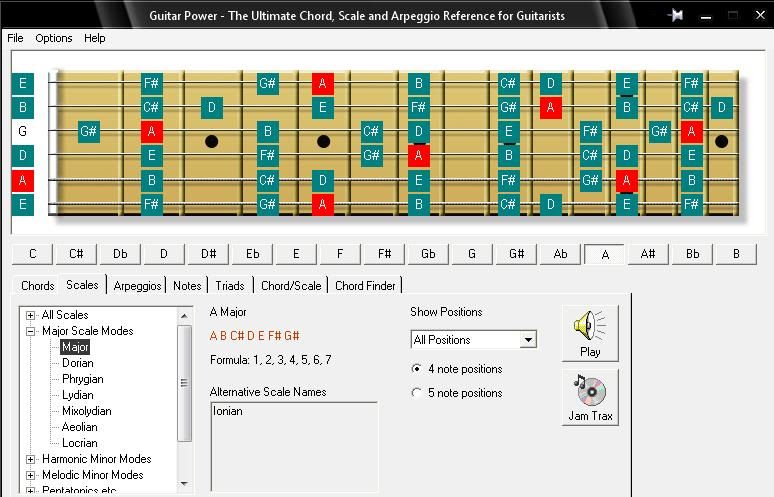This screenshot has height=497, width=774.
Task: Switch to the Chords tab
Action: [x=38, y=286]
